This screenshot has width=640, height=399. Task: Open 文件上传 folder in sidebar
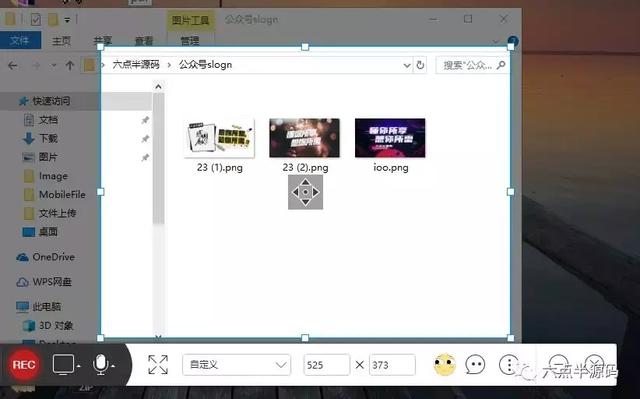point(58,213)
